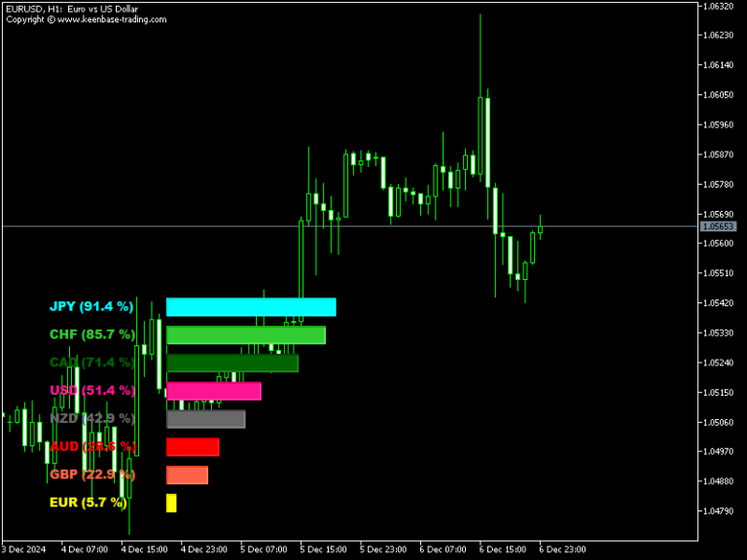The image size is (747, 560).
Task: Click the "3 Dec 2024" time axis label
Action: 23,549
